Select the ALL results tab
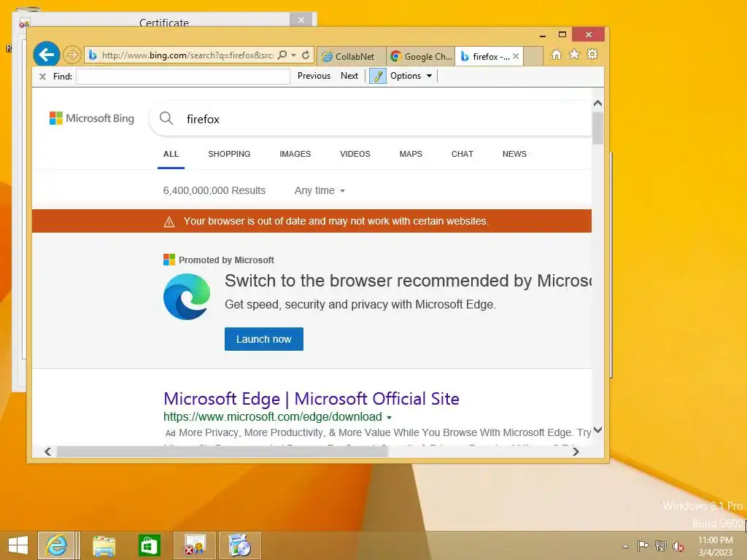Viewport: 747px width, 560px height. point(171,155)
